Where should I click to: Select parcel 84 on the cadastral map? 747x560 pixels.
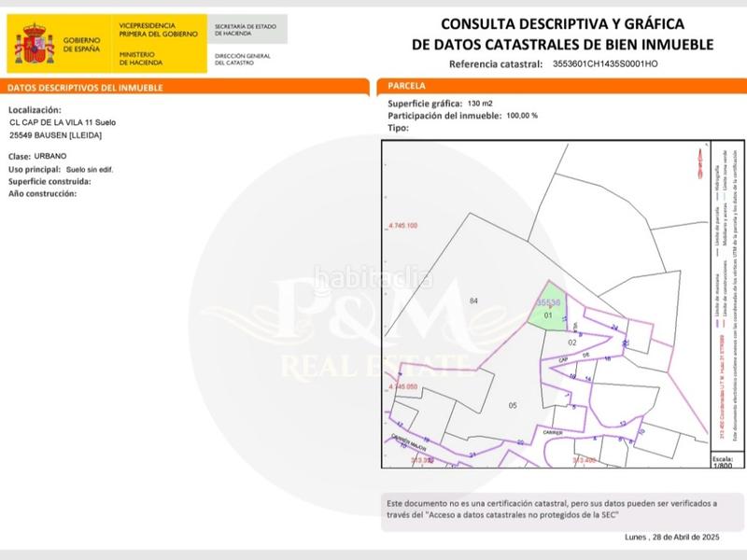[473, 301]
